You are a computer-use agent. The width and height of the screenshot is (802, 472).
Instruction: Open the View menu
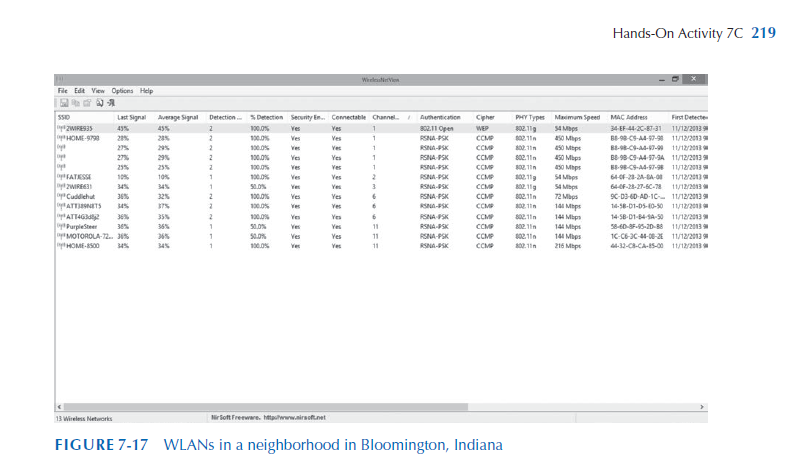[98, 91]
